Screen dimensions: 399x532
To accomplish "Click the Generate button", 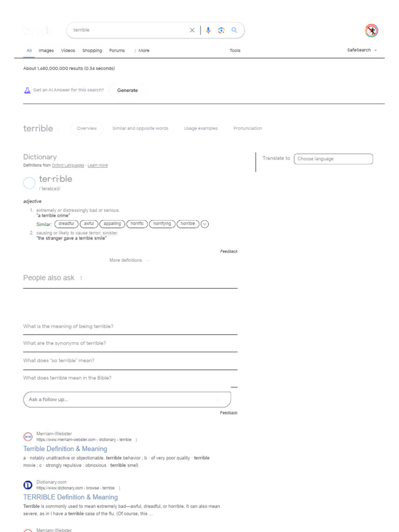I will click(127, 90).
